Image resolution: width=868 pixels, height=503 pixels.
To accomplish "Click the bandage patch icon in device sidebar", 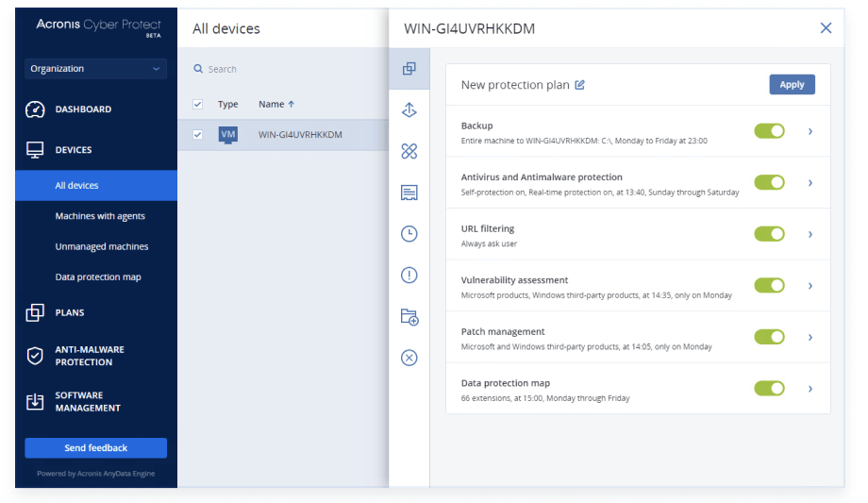I will pyautogui.click(x=409, y=151).
